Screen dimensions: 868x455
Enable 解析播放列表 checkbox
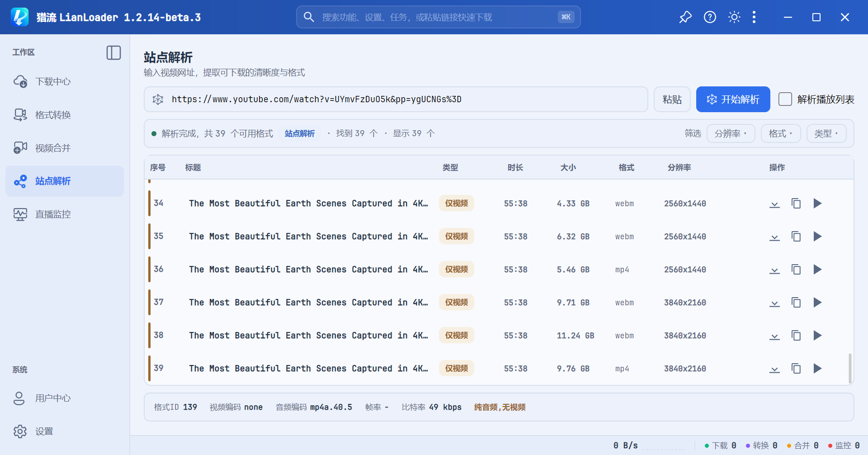785,99
